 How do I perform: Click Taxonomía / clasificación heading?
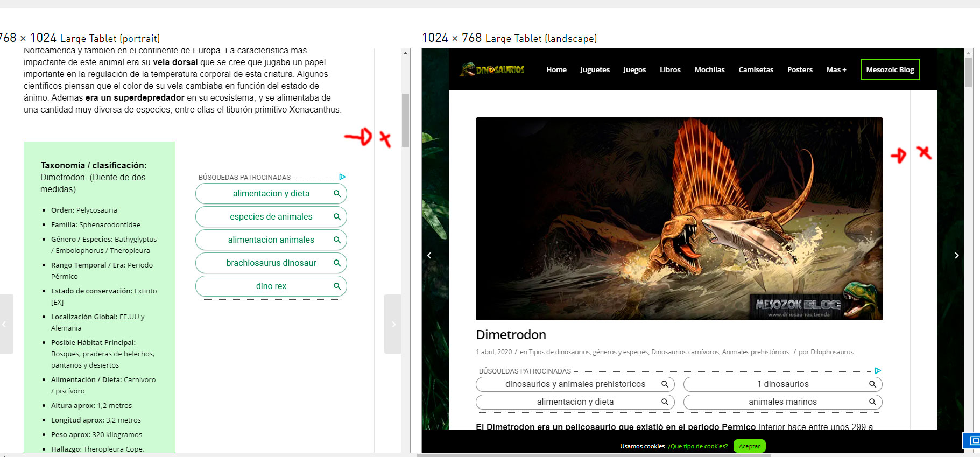pos(94,166)
